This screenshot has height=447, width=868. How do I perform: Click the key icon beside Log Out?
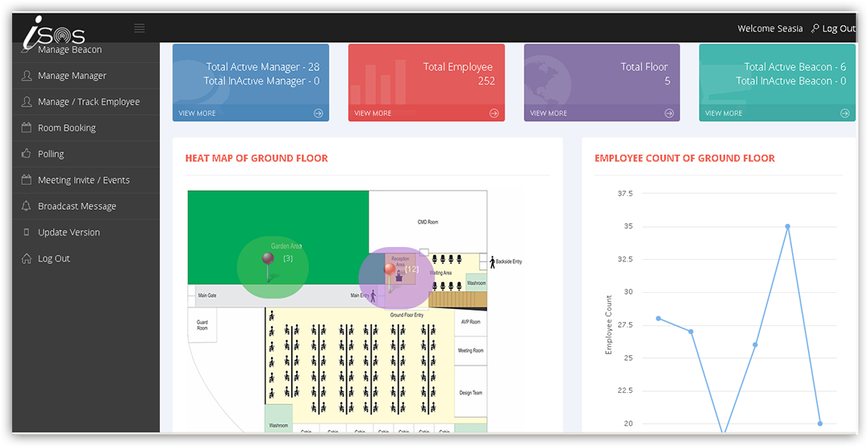815,28
